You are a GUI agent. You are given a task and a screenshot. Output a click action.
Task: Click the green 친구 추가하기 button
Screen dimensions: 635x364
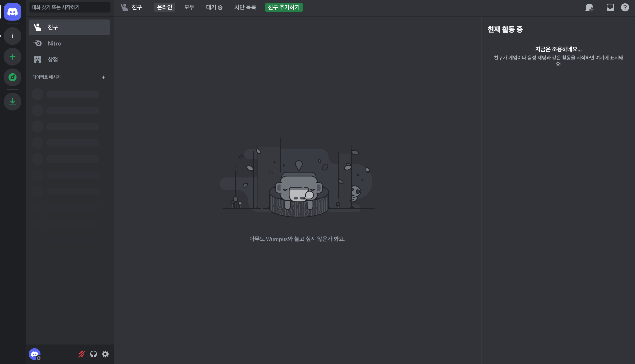tap(283, 7)
